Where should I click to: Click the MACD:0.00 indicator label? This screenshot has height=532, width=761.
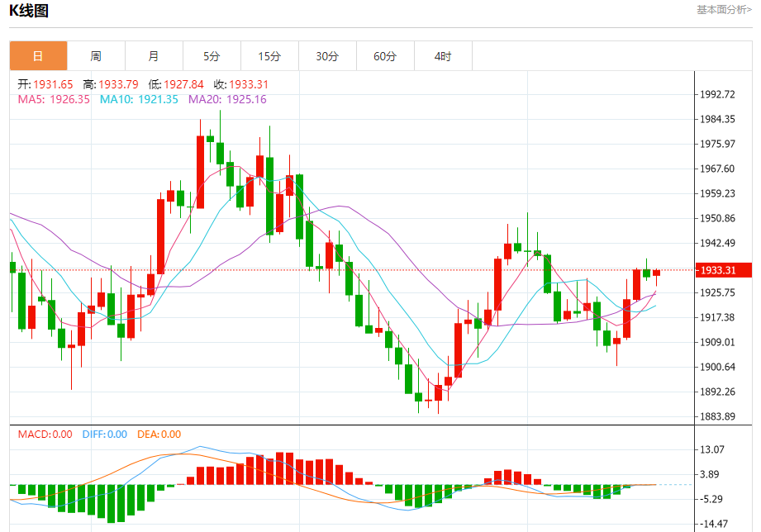45,435
